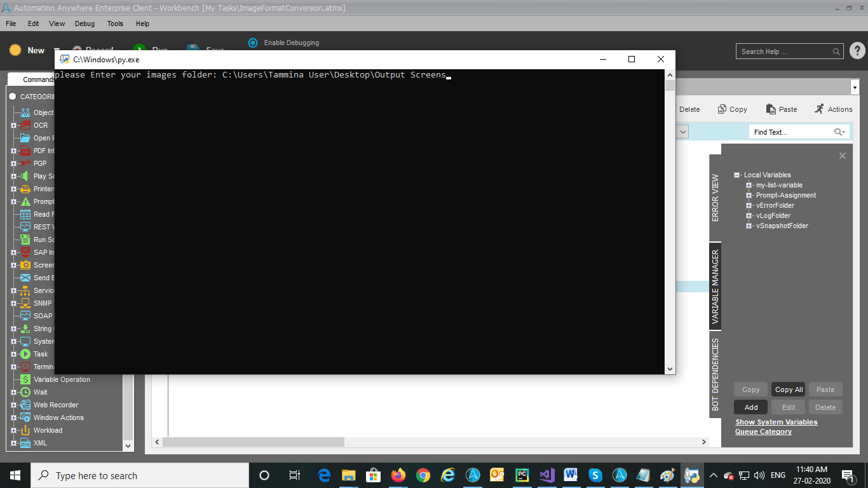The height and width of the screenshot is (488, 868).
Task: Expand the my-list-variable node
Action: (x=749, y=185)
